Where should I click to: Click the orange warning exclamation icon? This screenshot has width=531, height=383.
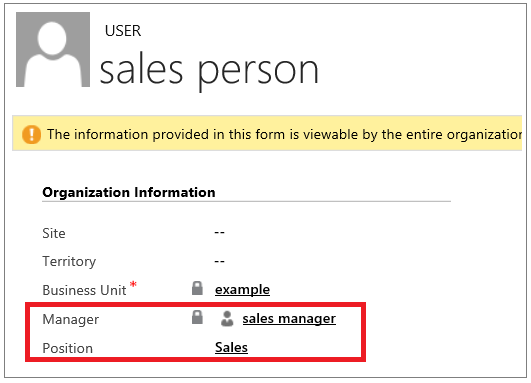click(31, 134)
